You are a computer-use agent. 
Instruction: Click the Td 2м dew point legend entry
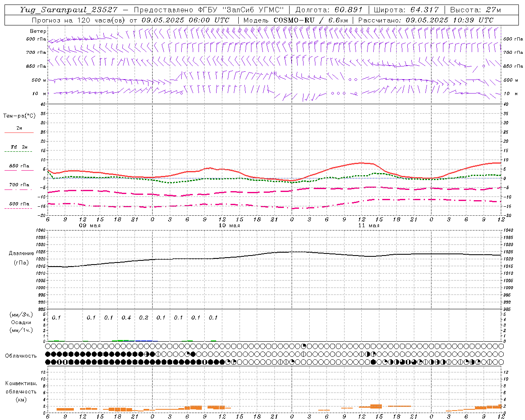click(19, 147)
